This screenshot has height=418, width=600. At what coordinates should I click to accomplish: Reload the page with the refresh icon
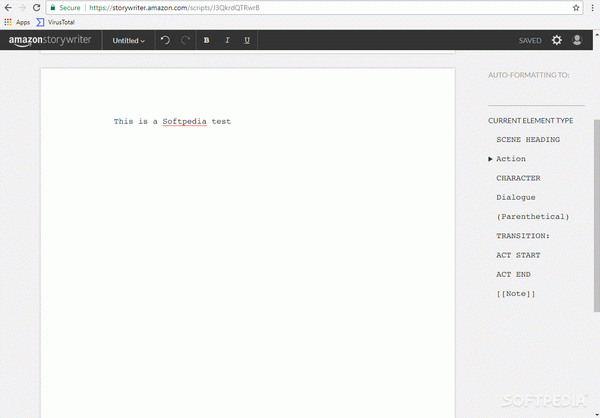(x=36, y=8)
